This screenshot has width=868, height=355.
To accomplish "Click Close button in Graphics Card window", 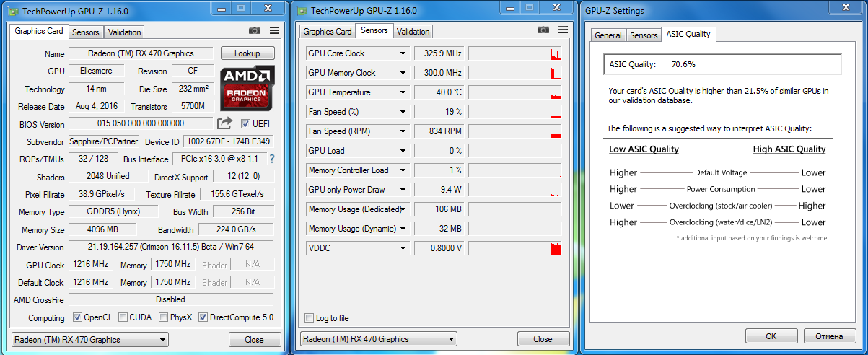I will coord(254,340).
